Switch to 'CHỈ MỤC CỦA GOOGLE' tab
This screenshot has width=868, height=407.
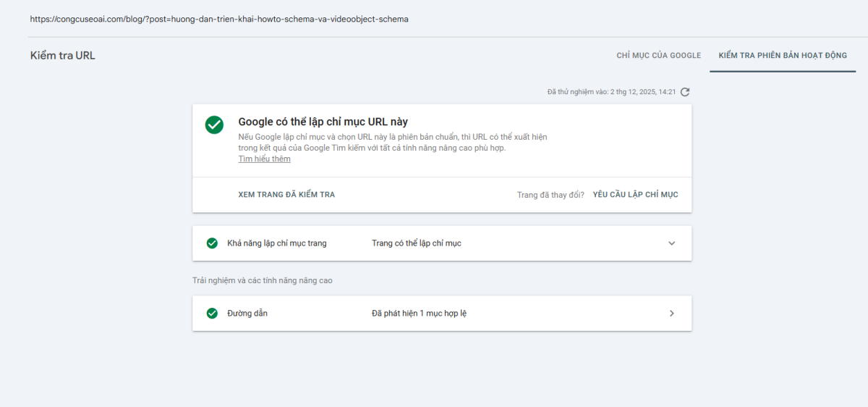click(658, 56)
